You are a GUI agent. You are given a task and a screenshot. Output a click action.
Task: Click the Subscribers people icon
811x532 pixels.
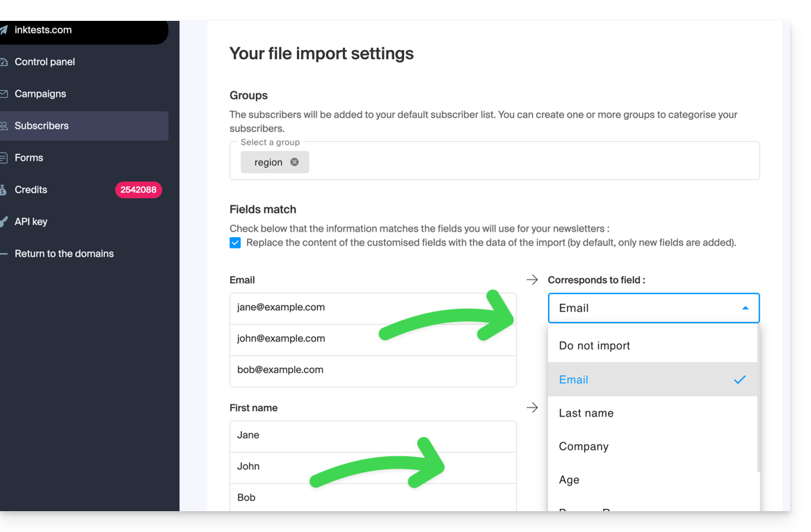(x=3, y=126)
